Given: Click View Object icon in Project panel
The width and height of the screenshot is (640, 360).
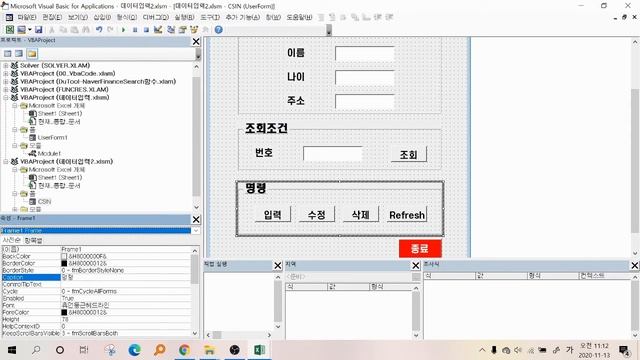Looking at the screenshot, I should (19, 53).
